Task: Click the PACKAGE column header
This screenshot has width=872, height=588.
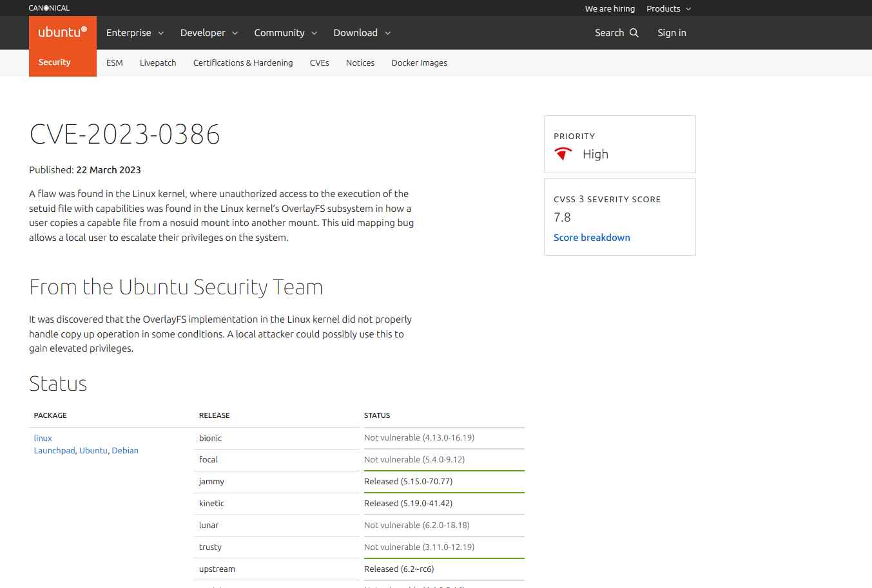Action: (x=50, y=415)
